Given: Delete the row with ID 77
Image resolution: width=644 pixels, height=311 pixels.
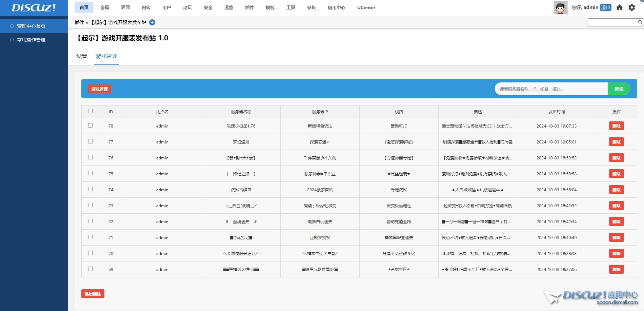Looking at the screenshot, I should [617, 142].
